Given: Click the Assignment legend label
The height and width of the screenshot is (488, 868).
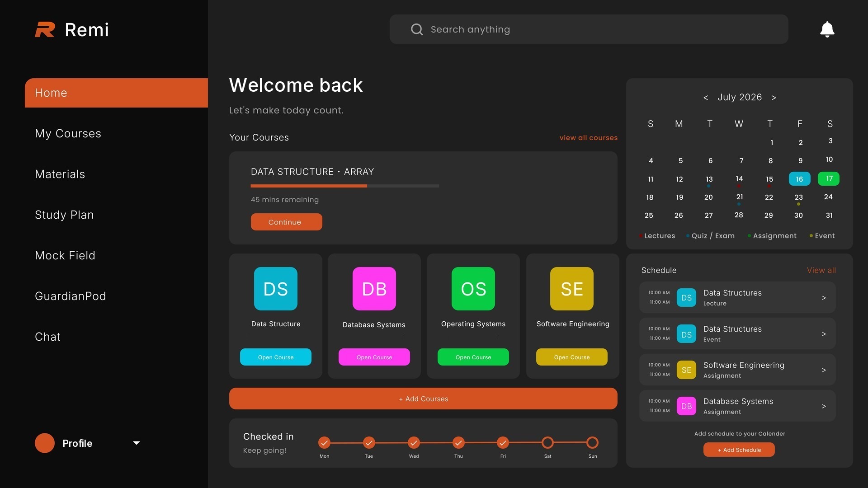Looking at the screenshot, I should [x=774, y=236].
